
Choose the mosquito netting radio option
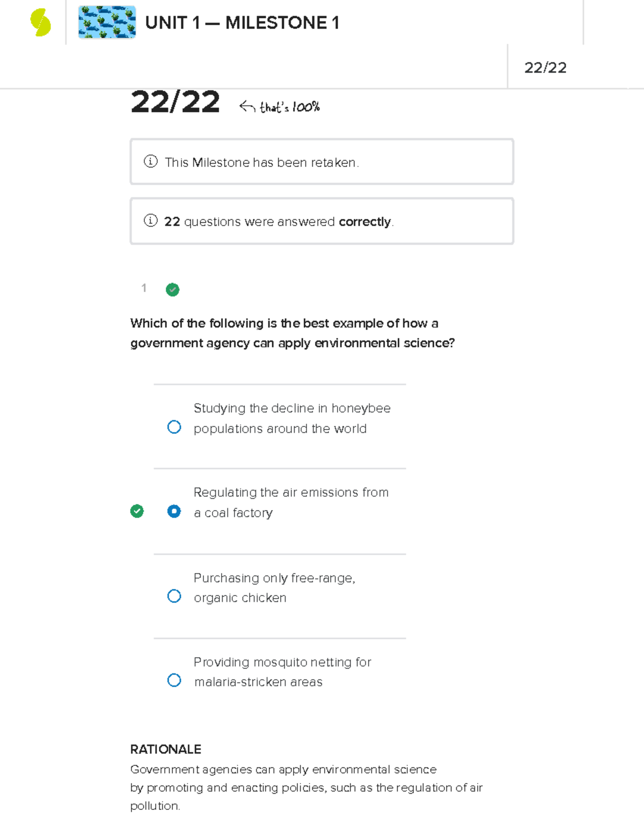pos(174,680)
